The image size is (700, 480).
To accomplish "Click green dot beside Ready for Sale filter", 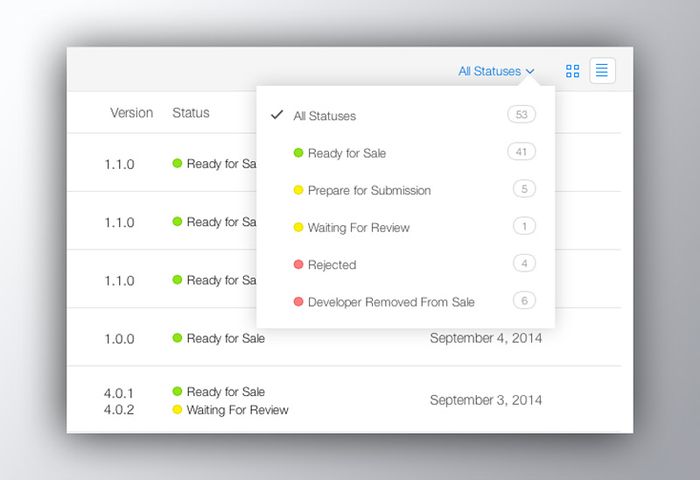I will coord(298,153).
